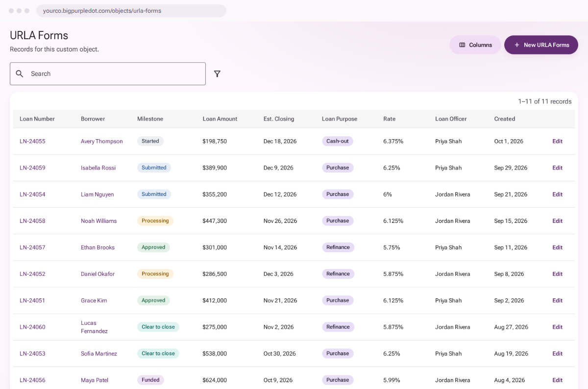Sort by the Loan Amount column header
This screenshot has height=389, width=588.
[220, 119]
